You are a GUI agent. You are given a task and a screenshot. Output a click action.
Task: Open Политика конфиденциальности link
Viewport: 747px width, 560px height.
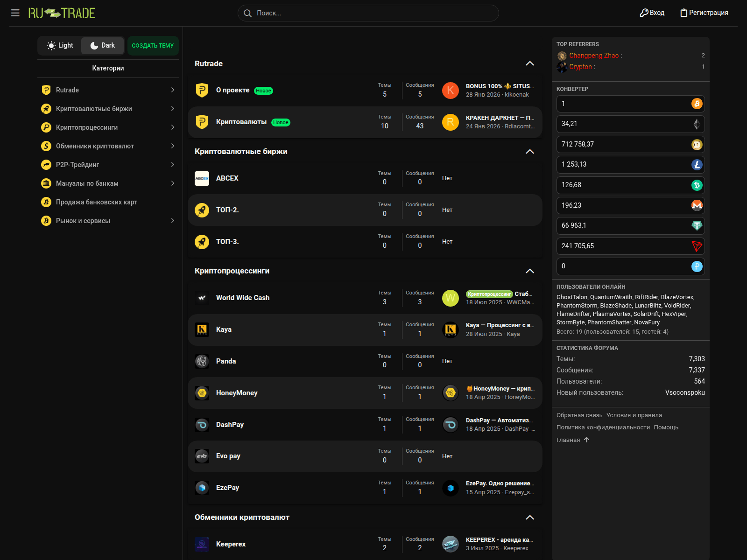pyautogui.click(x=603, y=427)
